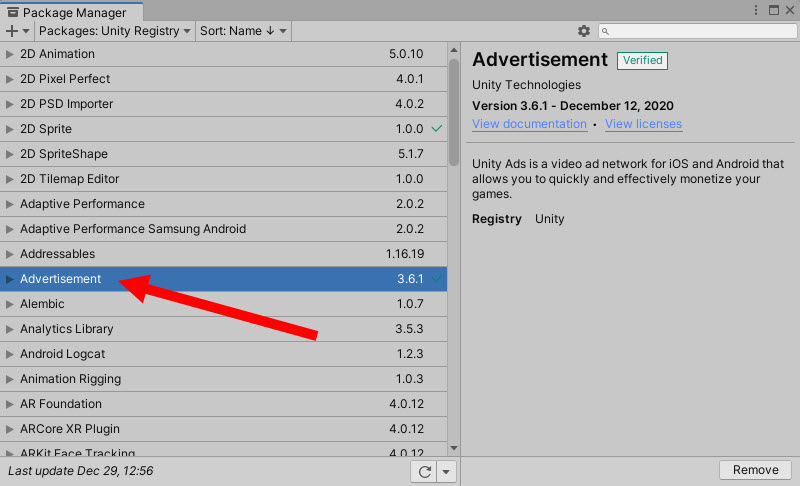800x486 pixels.
Task: Click the Advertisement installed checkmark
Action: (437, 278)
